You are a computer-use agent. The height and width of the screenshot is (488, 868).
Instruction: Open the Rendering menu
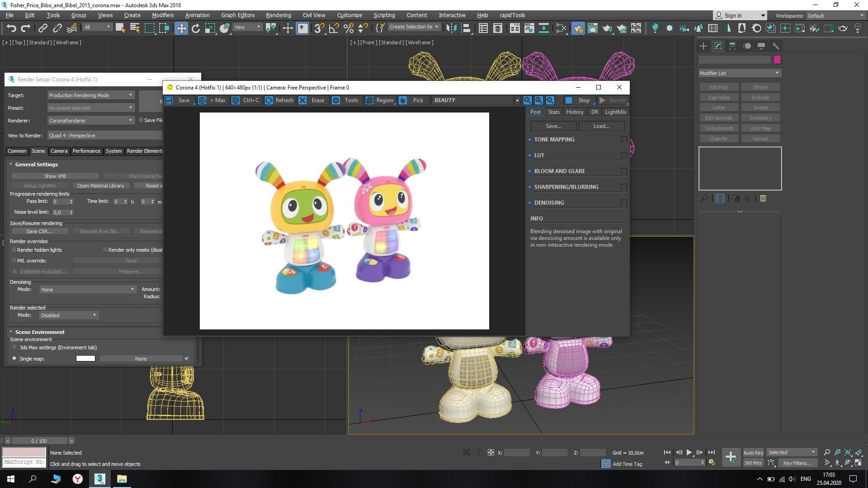tap(278, 15)
